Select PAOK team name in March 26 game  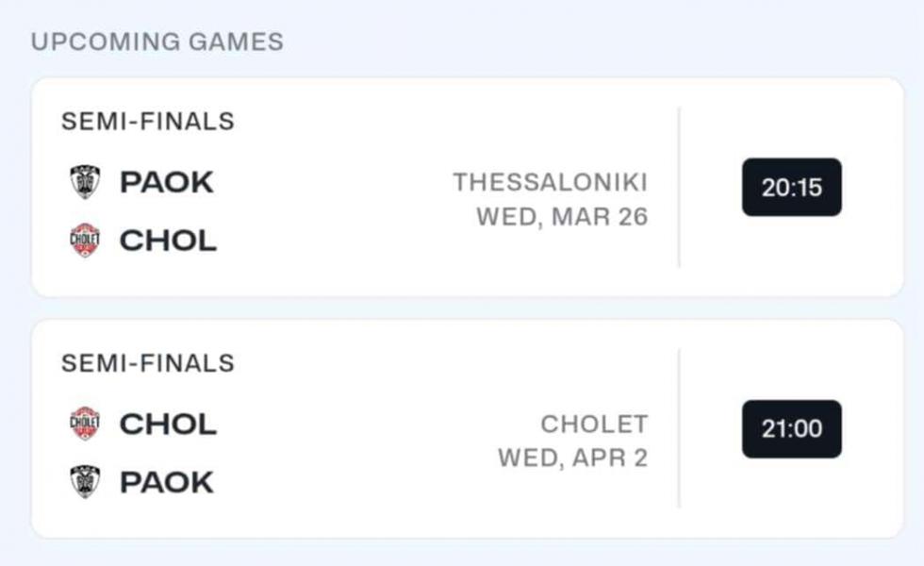coord(167,181)
